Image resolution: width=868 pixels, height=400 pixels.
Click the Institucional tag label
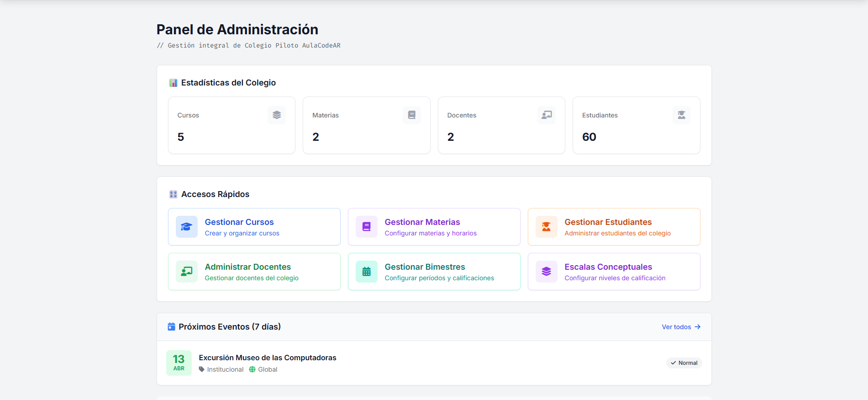point(225,369)
